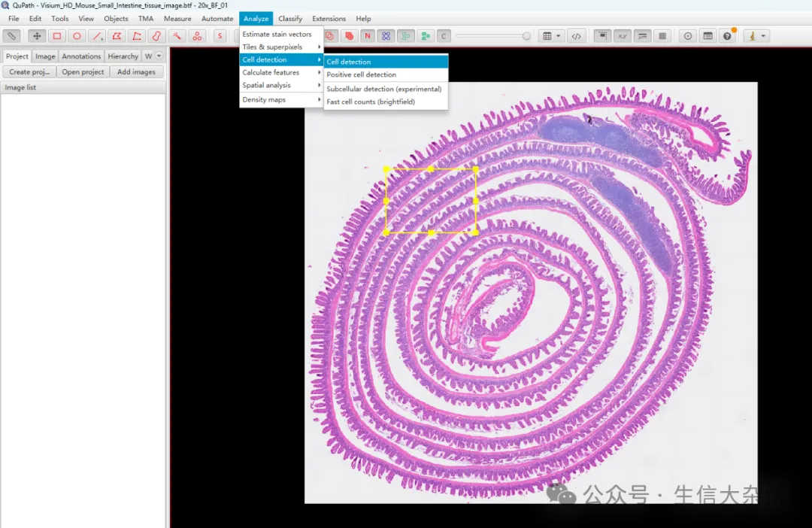Viewport: 812px width, 528px height.
Task: Choose Estimate stain vectors
Action: [281, 34]
